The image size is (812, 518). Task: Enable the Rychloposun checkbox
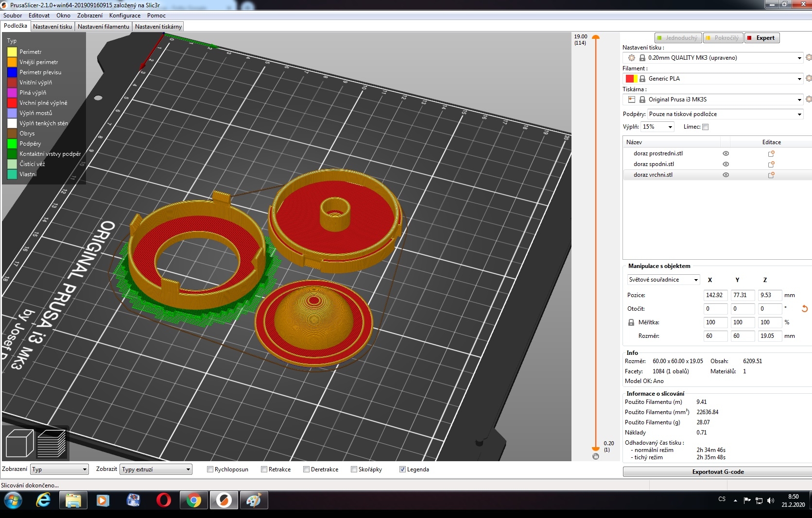click(x=210, y=469)
